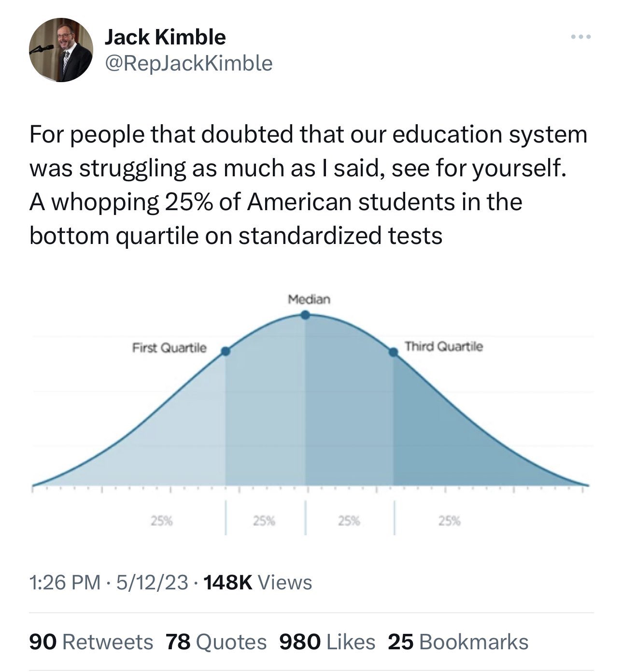Click Jack Kimble's profile avatar
This screenshot has width=623, height=672.
[61, 50]
